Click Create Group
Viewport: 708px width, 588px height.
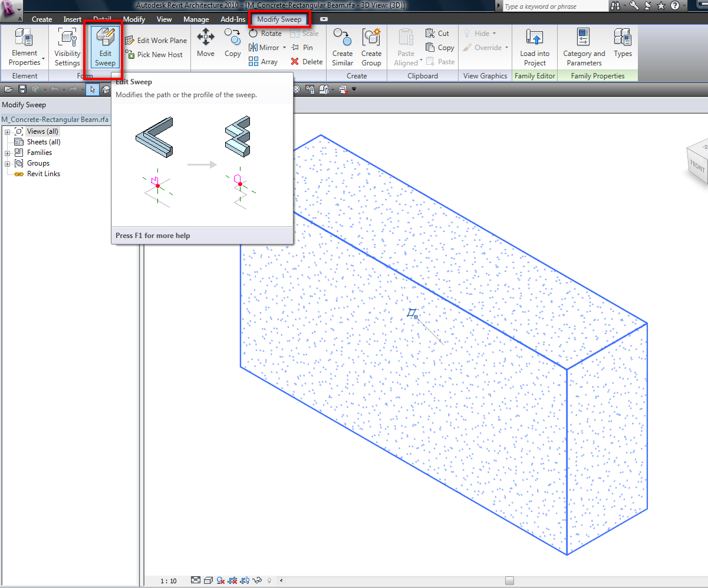tap(371, 47)
